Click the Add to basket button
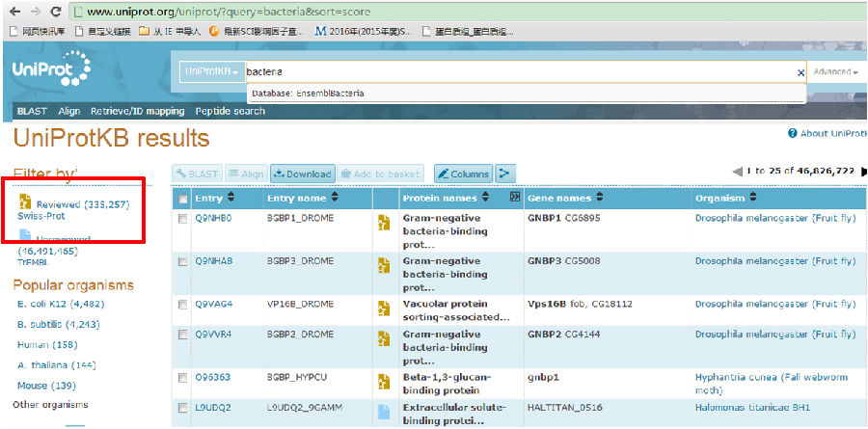Image resolution: width=868 pixels, height=429 pixels. click(380, 174)
